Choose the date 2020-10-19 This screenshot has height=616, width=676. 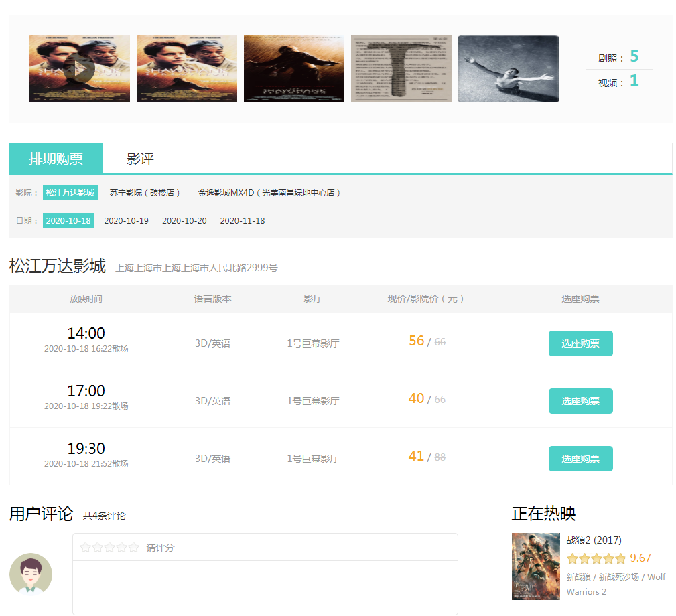click(127, 220)
